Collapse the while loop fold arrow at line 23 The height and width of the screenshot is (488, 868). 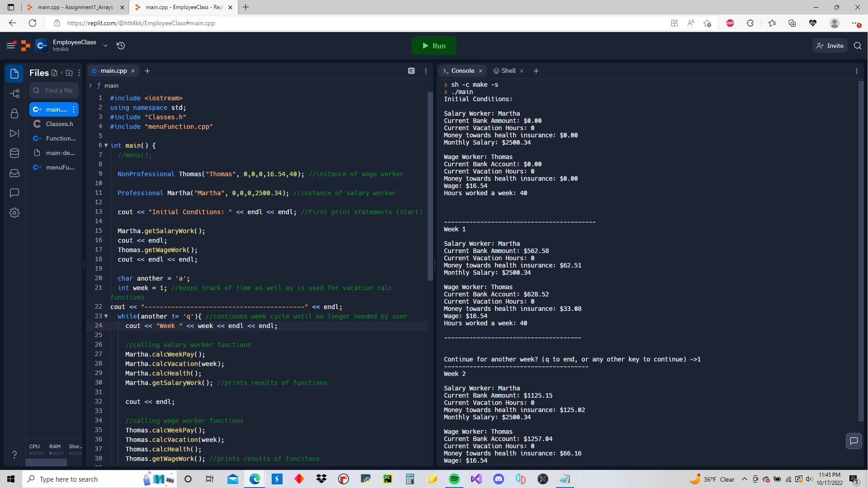tap(106, 316)
